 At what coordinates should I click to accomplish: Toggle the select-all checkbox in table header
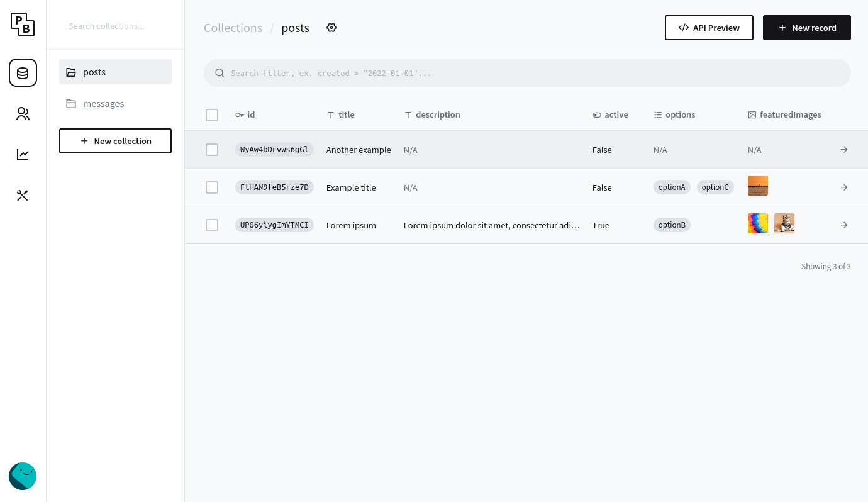click(212, 115)
